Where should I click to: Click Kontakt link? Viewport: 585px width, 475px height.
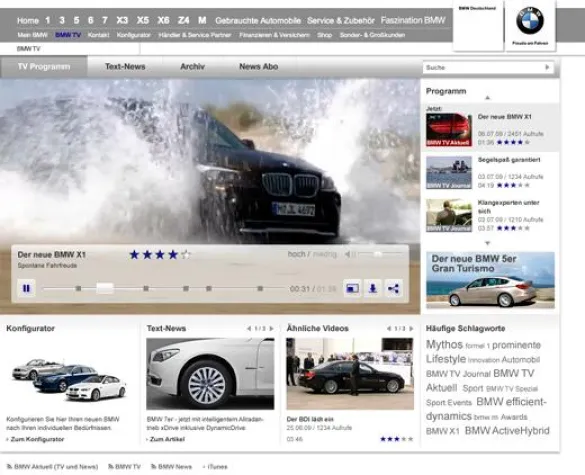(x=98, y=35)
